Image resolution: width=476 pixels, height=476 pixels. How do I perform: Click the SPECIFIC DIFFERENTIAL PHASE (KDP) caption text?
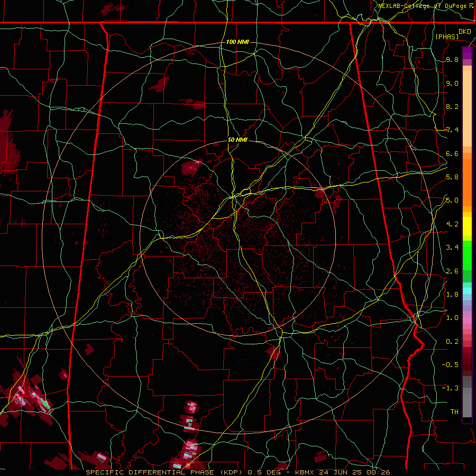tap(166, 472)
